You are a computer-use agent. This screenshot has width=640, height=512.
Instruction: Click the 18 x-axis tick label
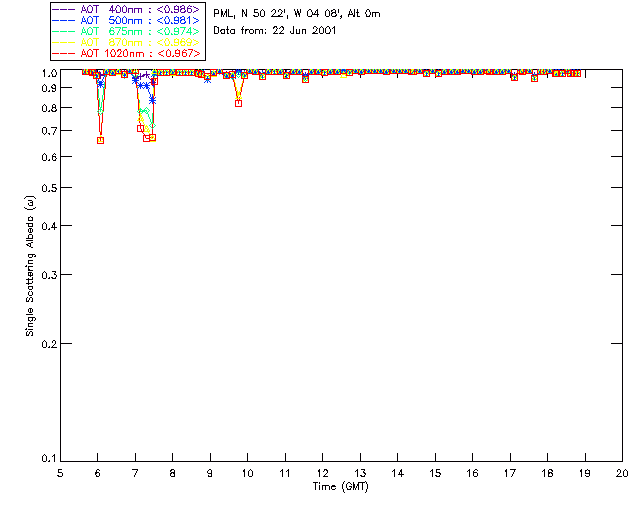coord(547,473)
